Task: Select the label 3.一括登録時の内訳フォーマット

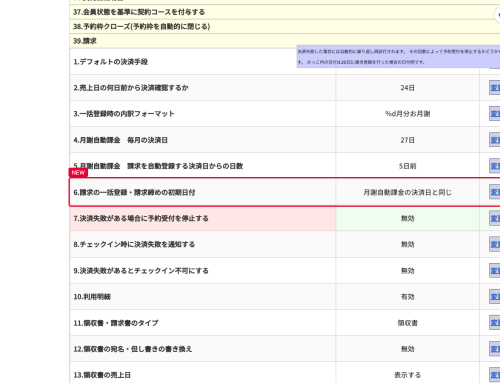Action: (x=124, y=114)
